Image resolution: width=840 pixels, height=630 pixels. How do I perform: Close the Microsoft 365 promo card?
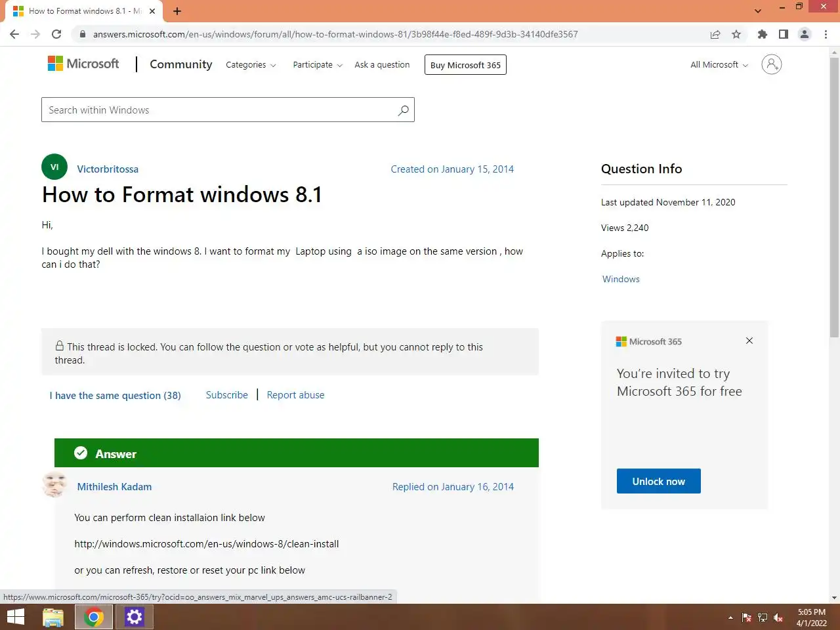pos(749,341)
